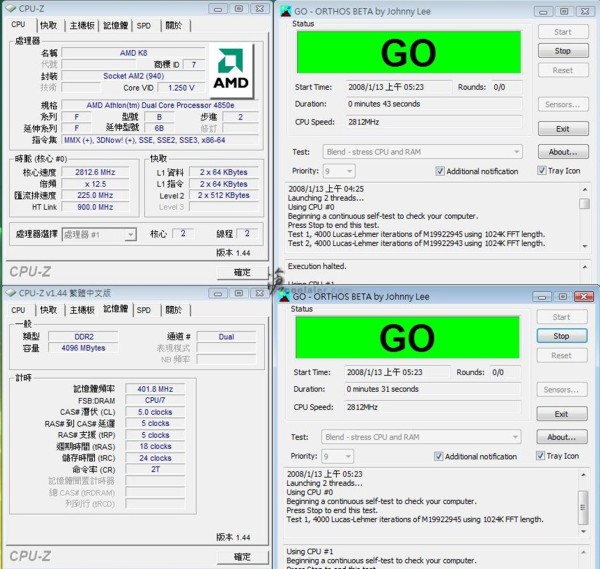Click the Core VID 1.250 V value
Viewport: 600px width, 569px height.
click(x=181, y=88)
